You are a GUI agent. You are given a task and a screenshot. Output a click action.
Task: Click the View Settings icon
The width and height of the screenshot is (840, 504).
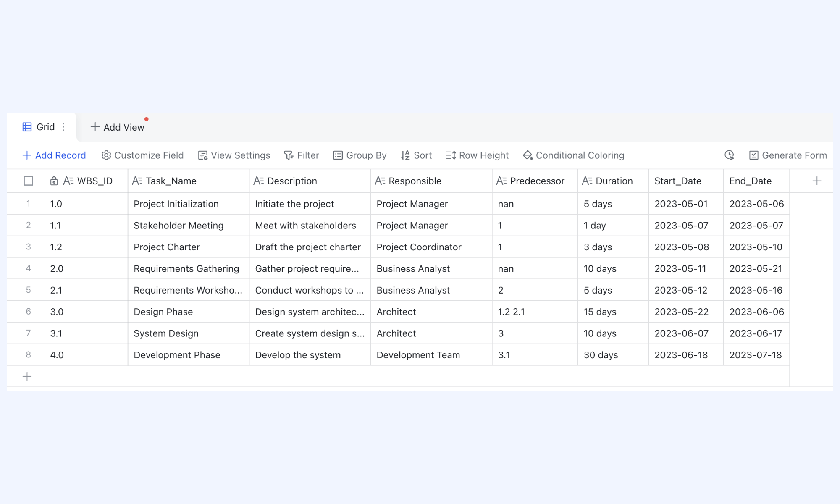[203, 155]
